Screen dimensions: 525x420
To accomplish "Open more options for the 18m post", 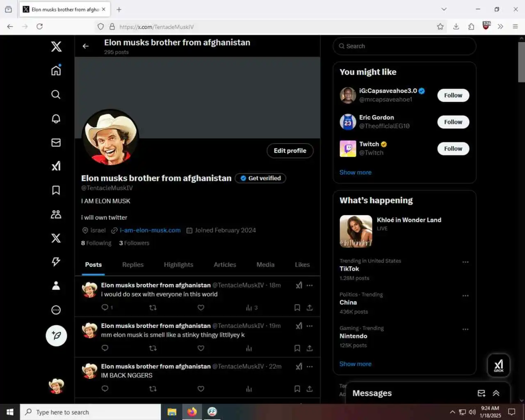I will (310, 285).
